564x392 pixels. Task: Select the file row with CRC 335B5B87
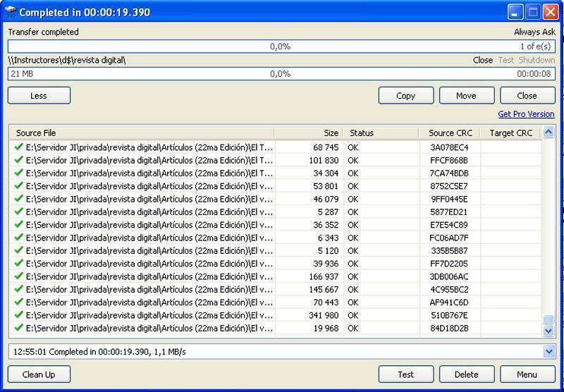[276, 251]
